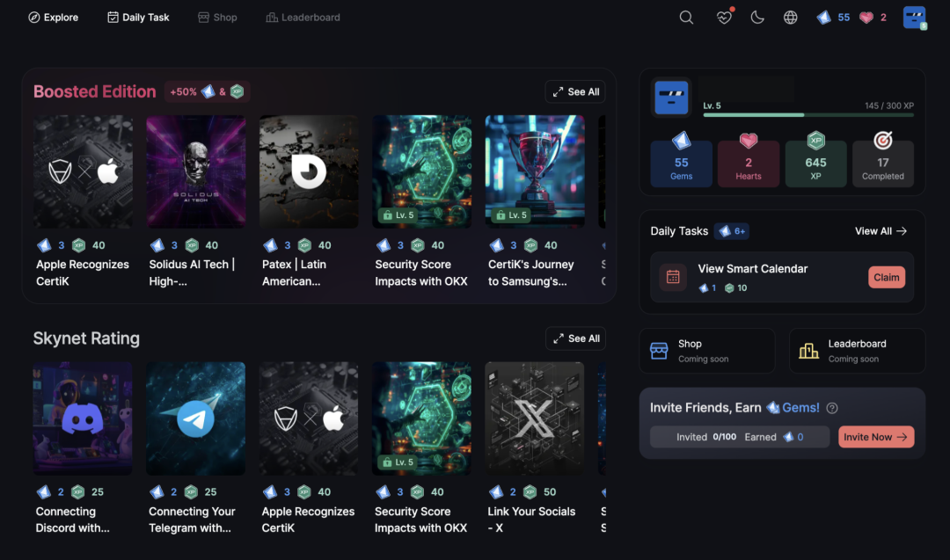Click the Connecting Your Telegram with... title

tap(192, 520)
